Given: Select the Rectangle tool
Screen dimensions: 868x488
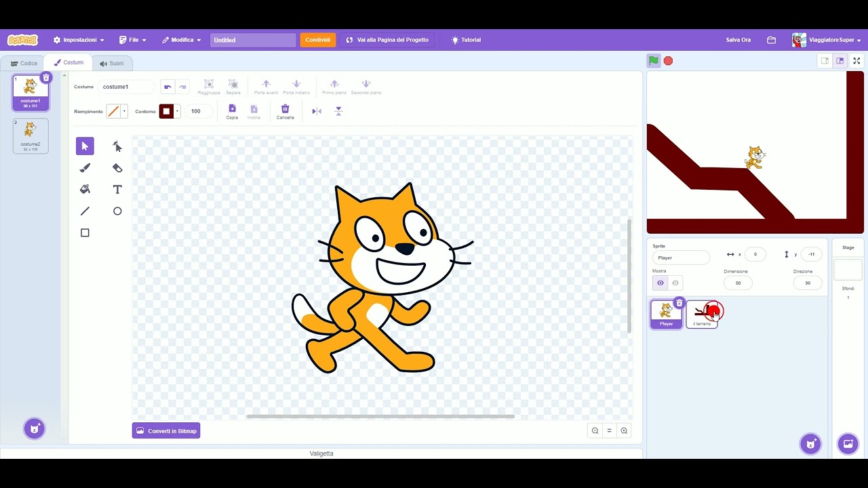Looking at the screenshot, I should coord(85,233).
